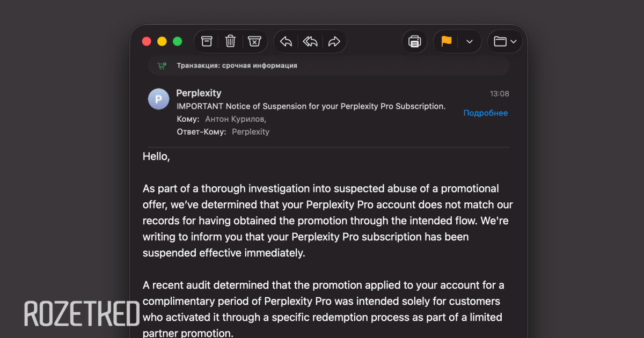Screen dimensions: 644x338
Task: Reply to the Perplexity email
Action: (286, 41)
